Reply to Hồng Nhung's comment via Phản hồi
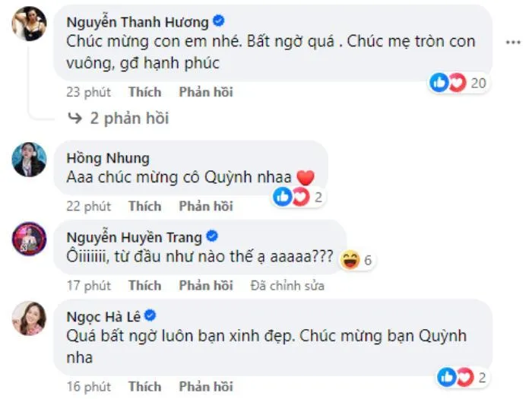The image size is (532, 399). point(206,206)
